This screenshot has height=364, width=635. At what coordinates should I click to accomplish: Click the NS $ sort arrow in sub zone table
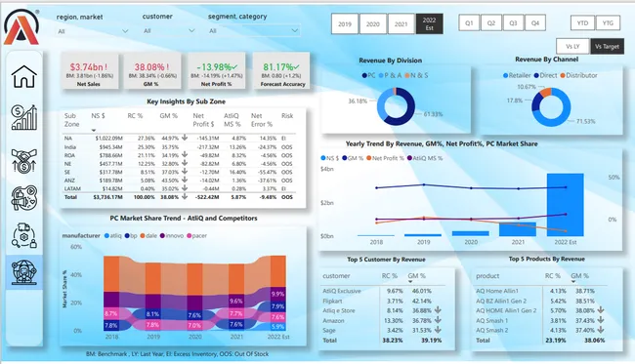[94, 130]
